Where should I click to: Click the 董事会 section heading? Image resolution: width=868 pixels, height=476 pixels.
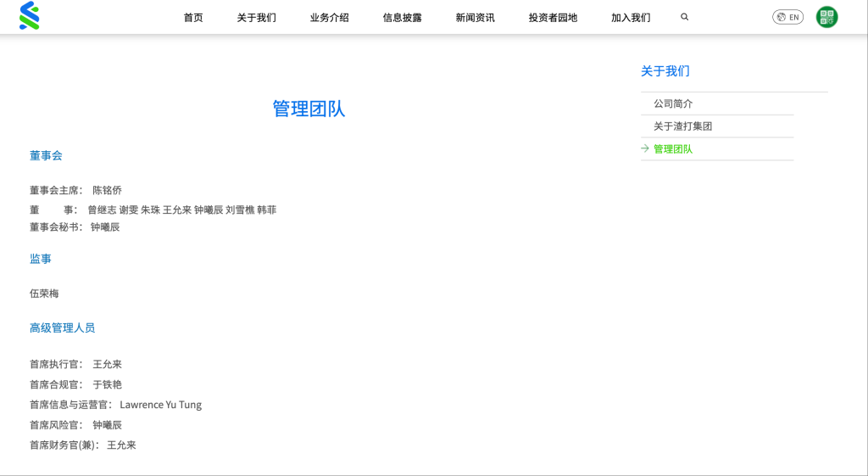pos(46,156)
